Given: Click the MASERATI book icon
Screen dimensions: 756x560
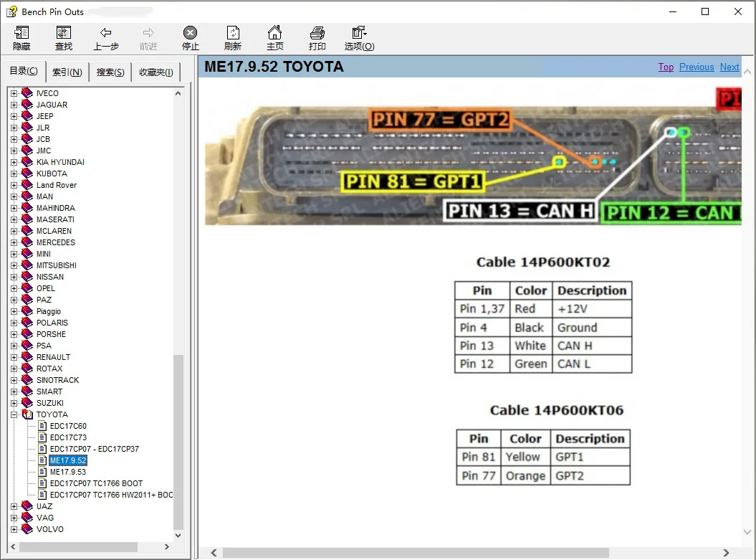Looking at the screenshot, I should coord(27,219).
